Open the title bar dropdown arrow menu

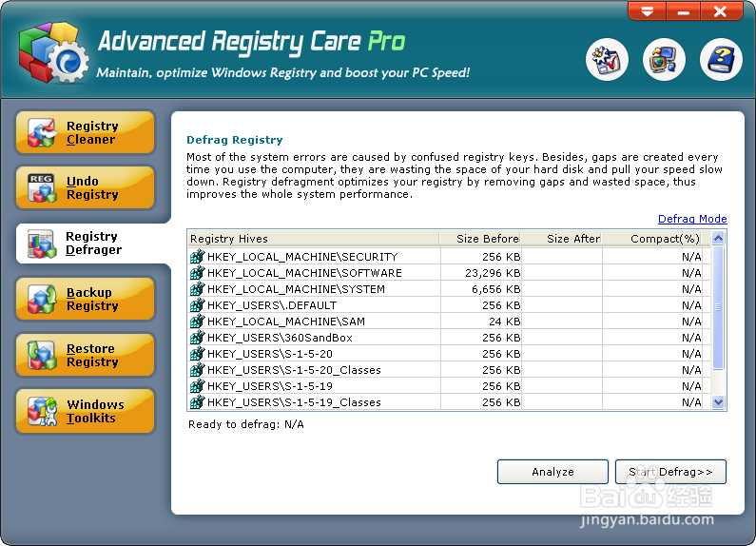click(647, 11)
